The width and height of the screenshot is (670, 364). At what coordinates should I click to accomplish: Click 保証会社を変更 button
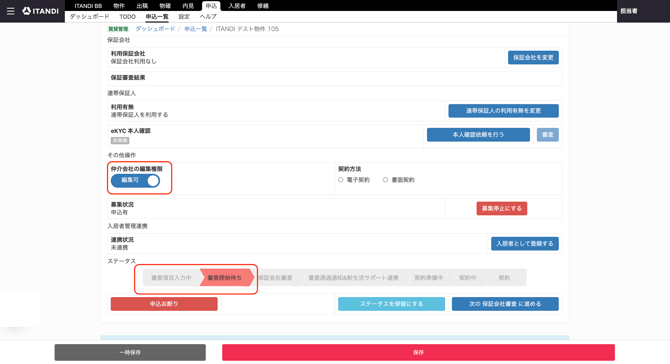(x=533, y=58)
